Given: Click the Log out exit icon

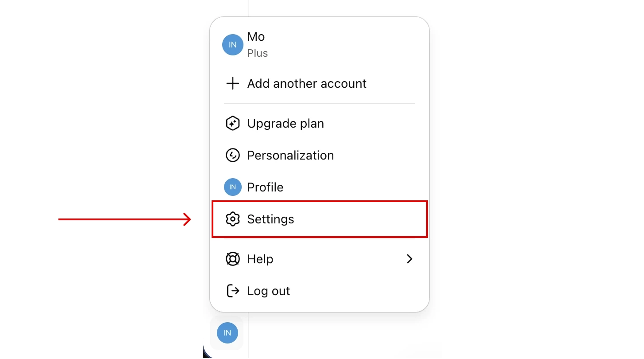Looking at the screenshot, I should (232, 291).
